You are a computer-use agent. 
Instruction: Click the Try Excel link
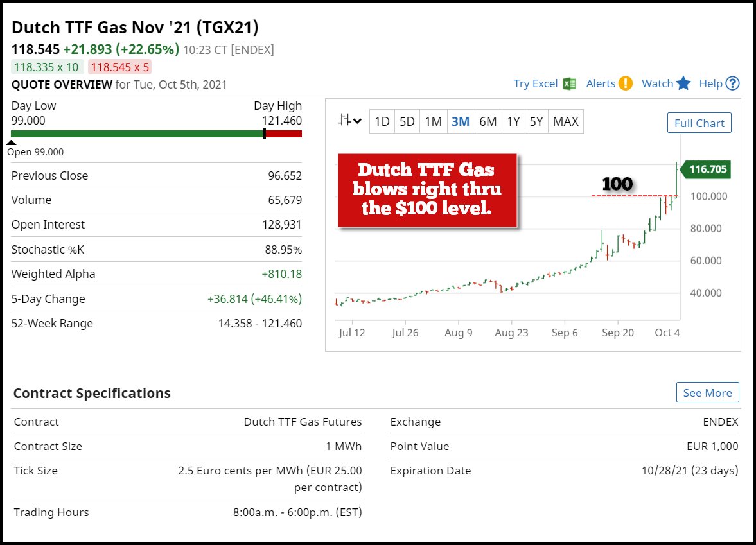click(x=536, y=83)
